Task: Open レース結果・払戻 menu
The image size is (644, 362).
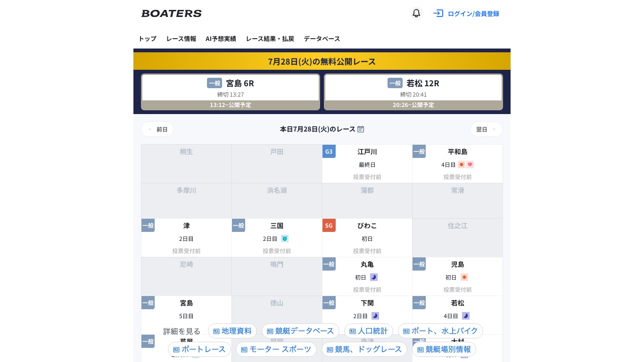Action: click(270, 39)
